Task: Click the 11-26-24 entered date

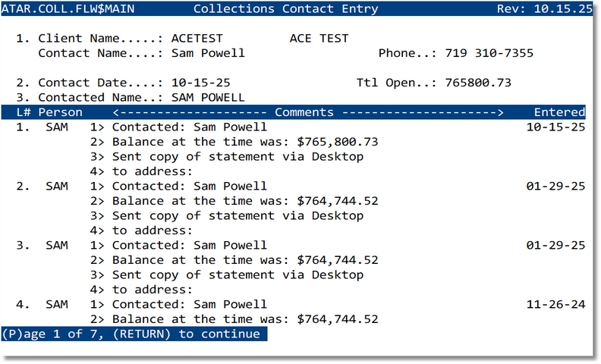Action: tap(555, 305)
